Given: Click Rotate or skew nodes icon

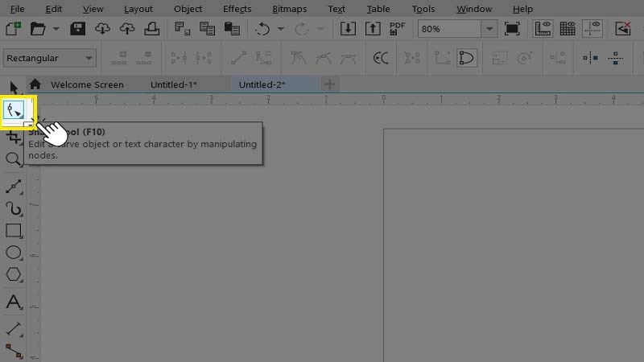Looking at the screenshot, I should coord(525,58).
